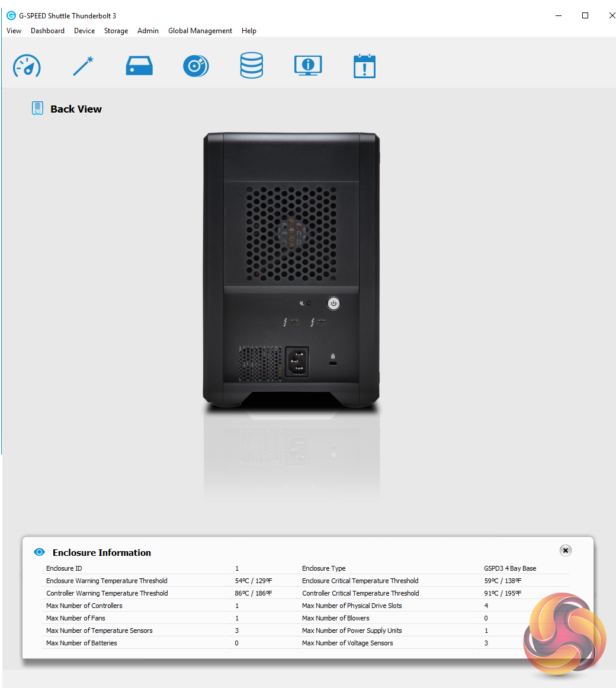The height and width of the screenshot is (688, 616).
Task: Click the right Thunderbolt port on the enclosure
Action: pos(322,322)
